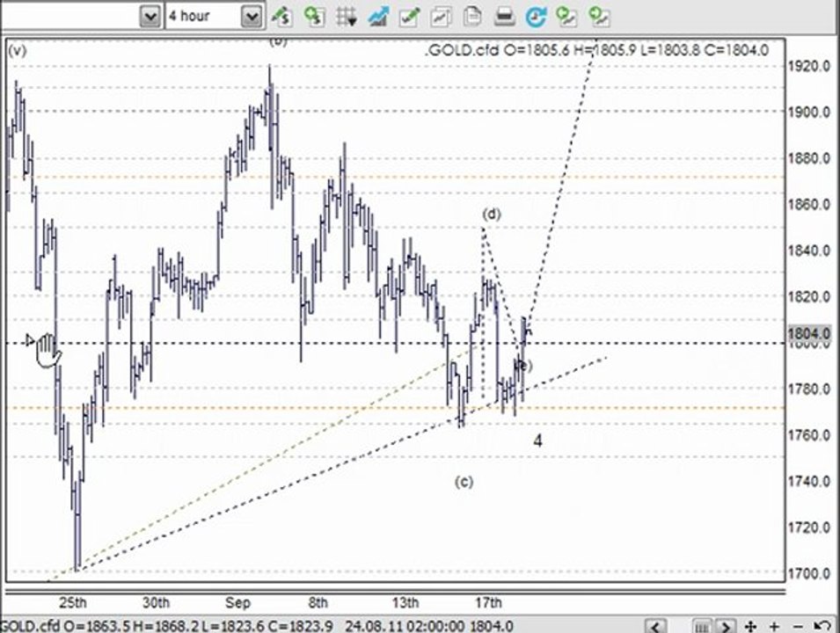Click the last green arrow chart icon
840x633 pixels.
pos(600,17)
